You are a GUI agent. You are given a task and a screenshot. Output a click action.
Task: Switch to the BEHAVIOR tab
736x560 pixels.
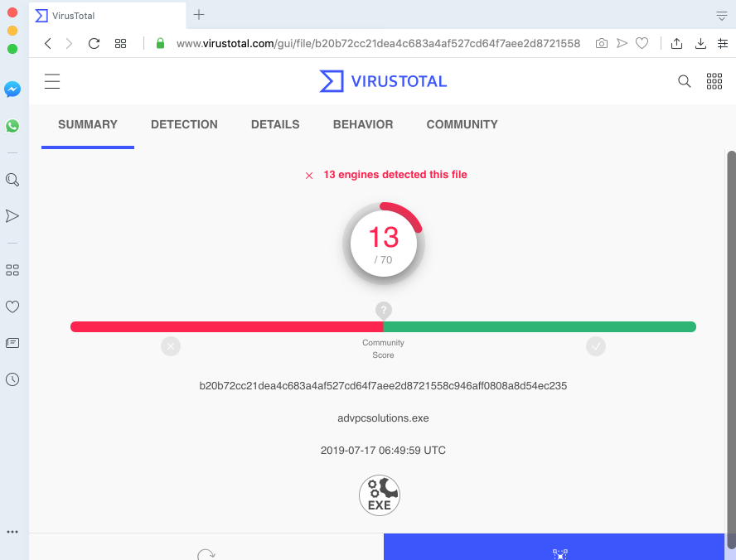pos(363,124)
